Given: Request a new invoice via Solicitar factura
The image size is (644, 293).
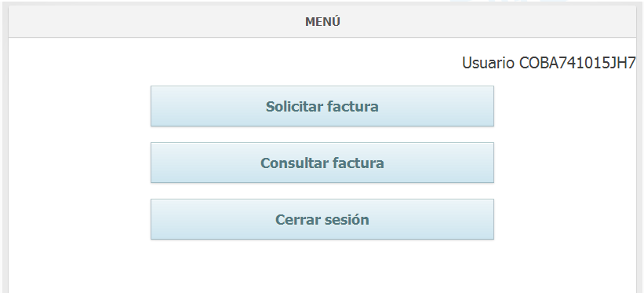Looking at the screenshot, I should click(322, 106).
